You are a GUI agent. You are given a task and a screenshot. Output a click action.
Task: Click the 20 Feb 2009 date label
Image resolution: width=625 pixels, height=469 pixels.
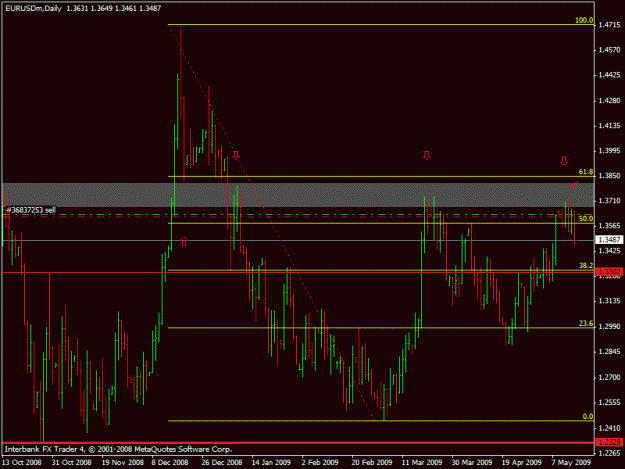371,462
